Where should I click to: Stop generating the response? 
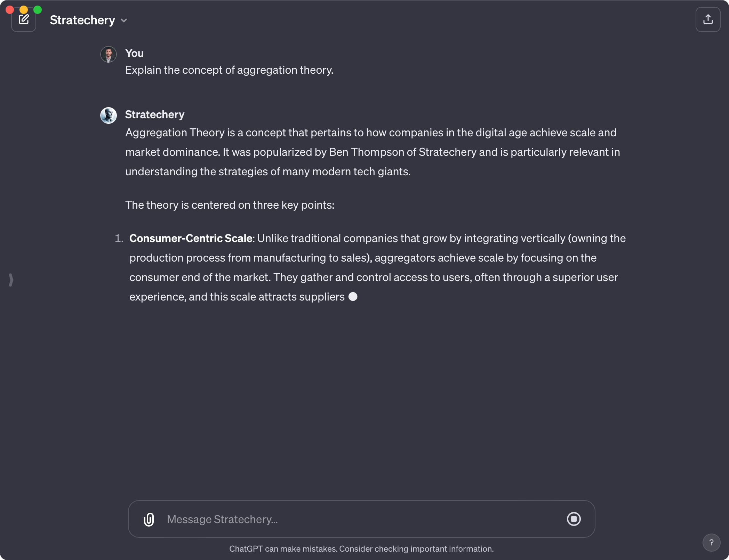coord(574,519)
